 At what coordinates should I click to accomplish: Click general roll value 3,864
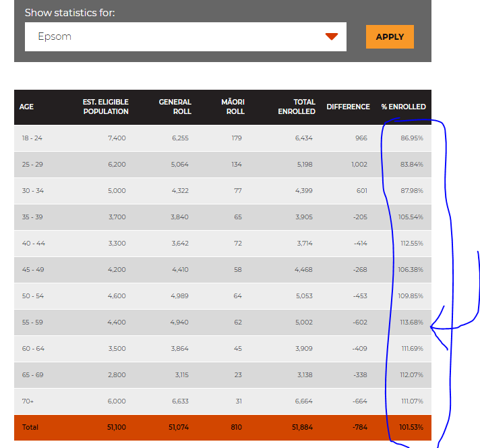pos(180,349)
